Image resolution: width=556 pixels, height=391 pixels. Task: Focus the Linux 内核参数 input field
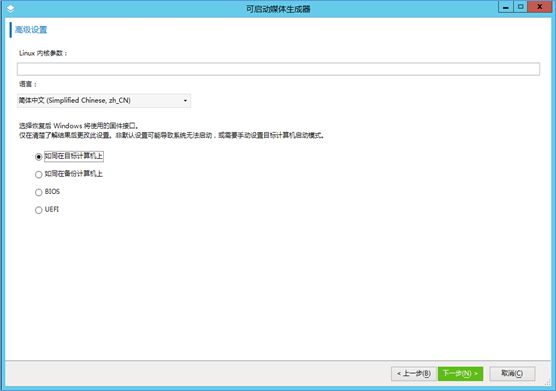point(278,69)
